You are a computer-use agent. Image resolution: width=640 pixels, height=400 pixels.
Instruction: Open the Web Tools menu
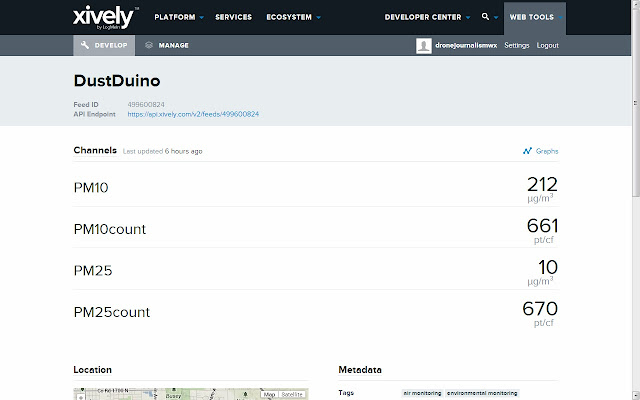point(531,17)
